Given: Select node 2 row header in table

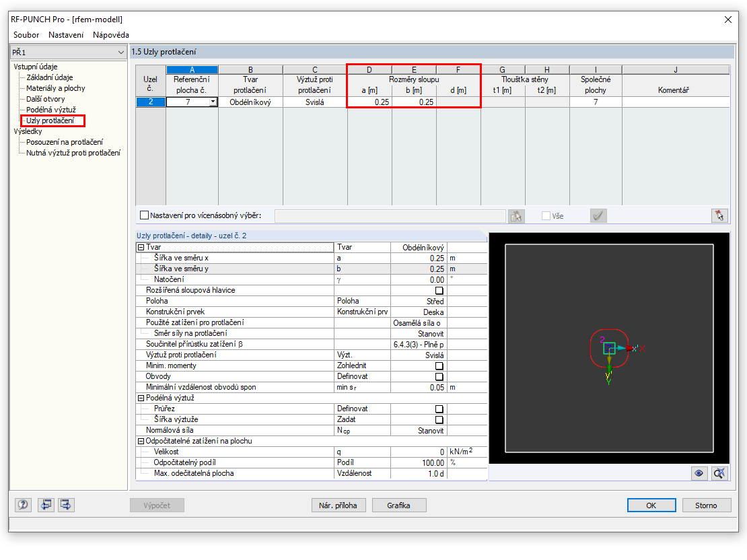Looking at the screenshot, I should [151, 102].
